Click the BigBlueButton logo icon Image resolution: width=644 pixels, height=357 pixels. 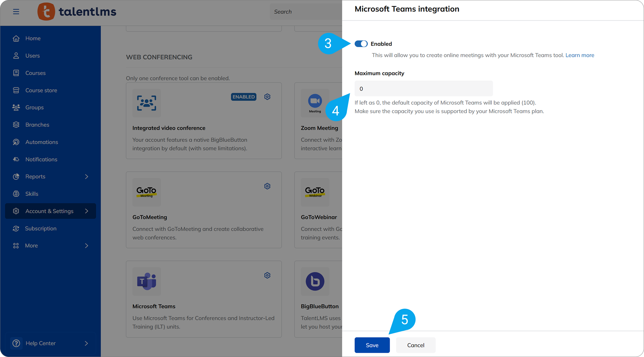pyautogui.click(x=315, y=281)
